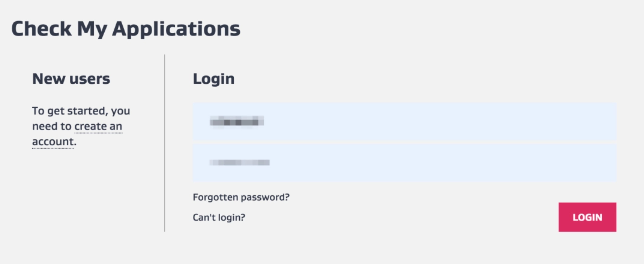Follow the underlined 'create an' link text
The height and width of the screenshot is (264, 644).
coord(98,126)
